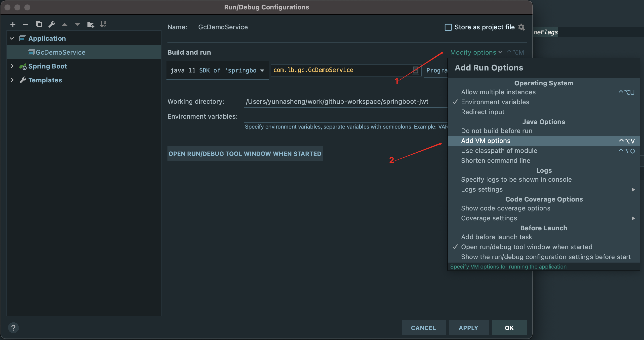Screen dimensions: 644x340
Task: Click the Move Up arrow icon
Action: pos(65,24)
